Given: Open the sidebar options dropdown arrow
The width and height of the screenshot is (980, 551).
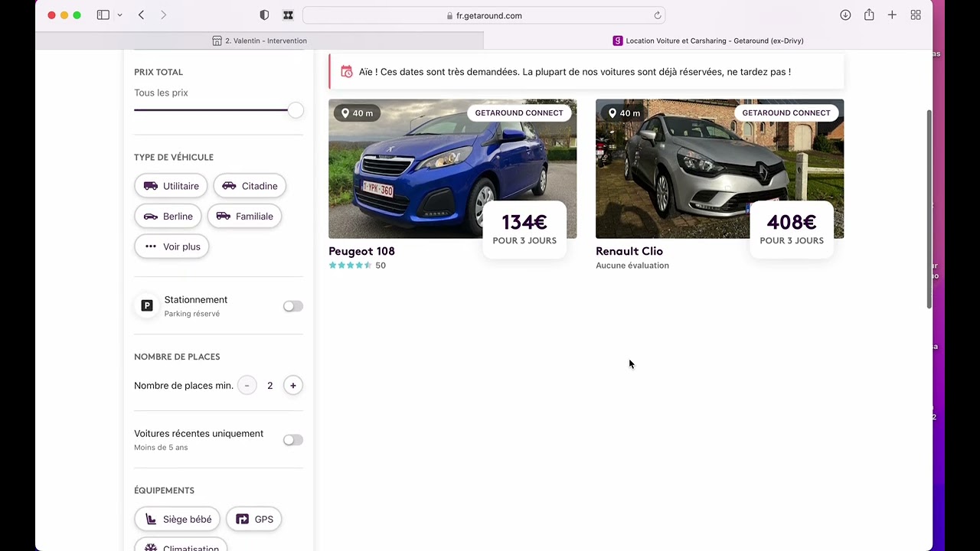Looking at the screenshot, I should click(119, 15).
